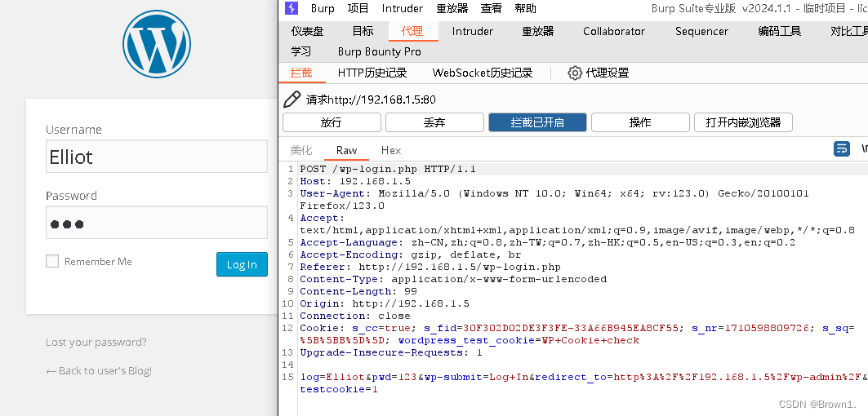Toggle the 拦截已开启 intercept button

click(537, 122)
